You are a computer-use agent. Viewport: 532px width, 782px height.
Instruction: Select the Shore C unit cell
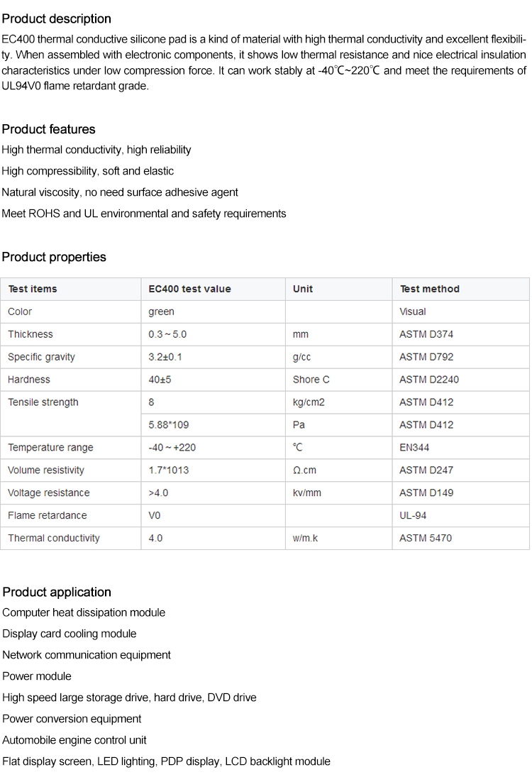coord(311,380)
